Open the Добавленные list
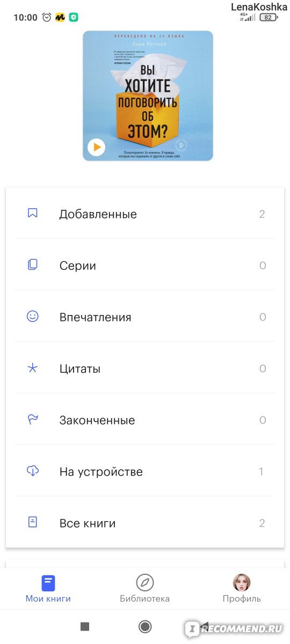 pyautogui.click(x=145, y=214)
